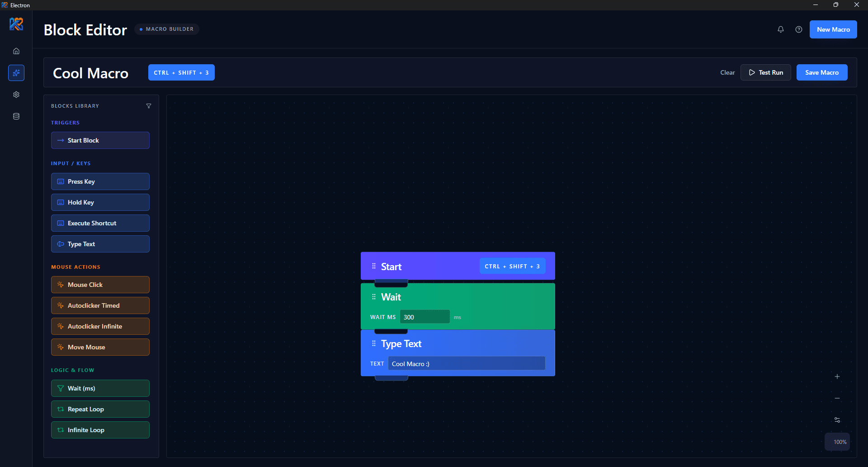Click the Type Text block title on canvas
The image size is (868, 467).
click(401, 343)
